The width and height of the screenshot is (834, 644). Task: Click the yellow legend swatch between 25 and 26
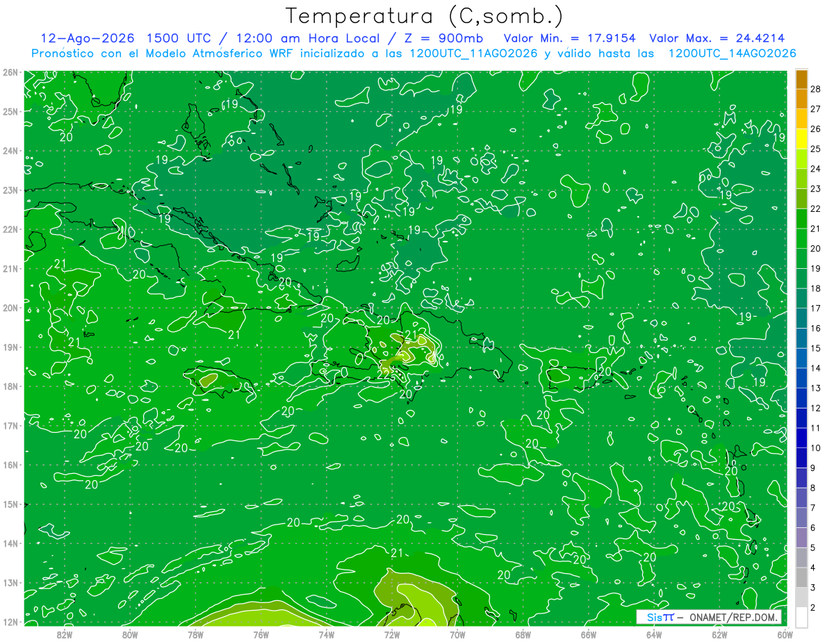[x=801, y=138]
